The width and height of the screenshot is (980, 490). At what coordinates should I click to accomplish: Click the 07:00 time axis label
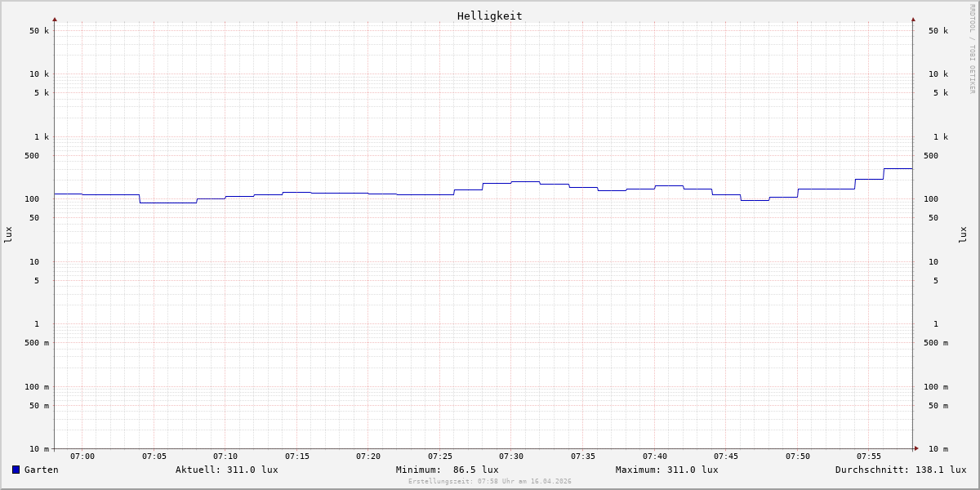pos(82,457)
